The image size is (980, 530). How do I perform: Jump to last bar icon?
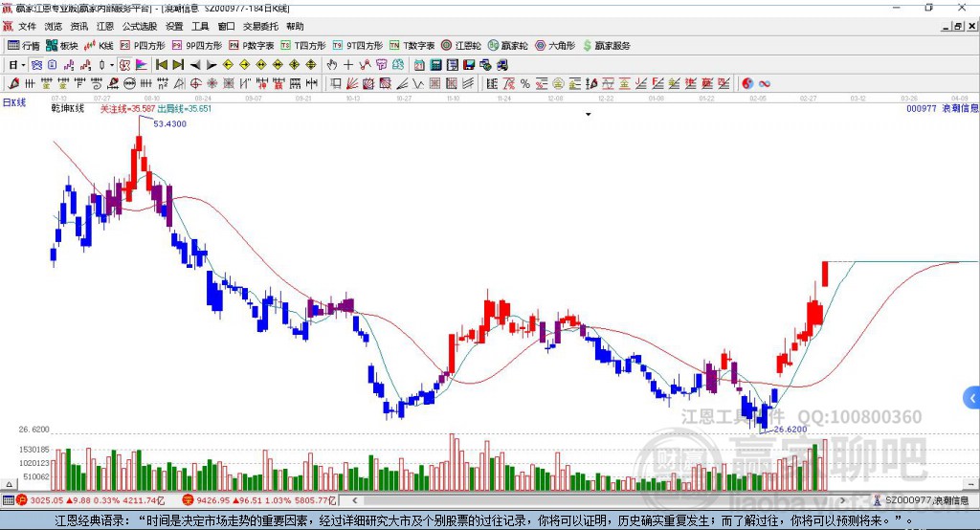point(178,65)
